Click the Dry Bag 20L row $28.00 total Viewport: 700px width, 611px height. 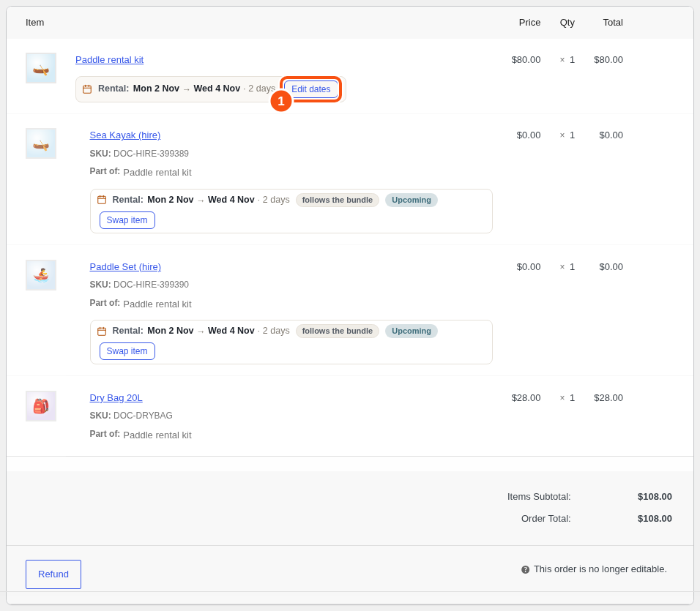click(x=608, y=398)
